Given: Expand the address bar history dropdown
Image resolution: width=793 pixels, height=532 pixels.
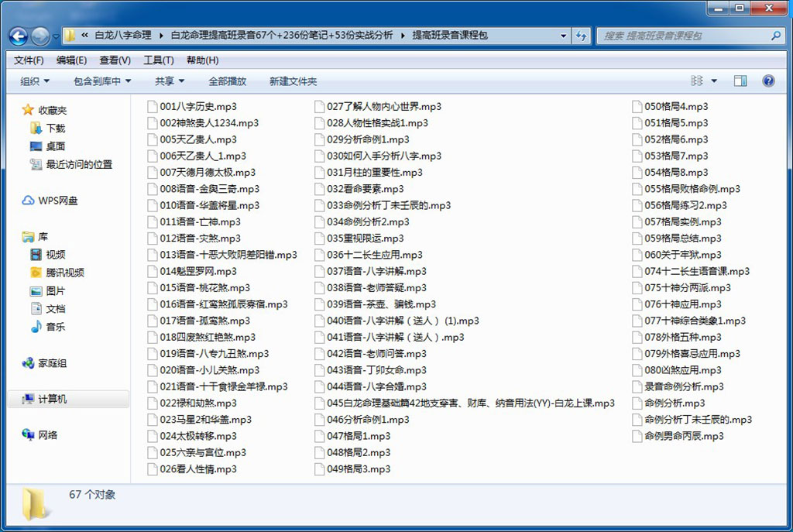Looking at the screenshot, I should tap(564, 36).
